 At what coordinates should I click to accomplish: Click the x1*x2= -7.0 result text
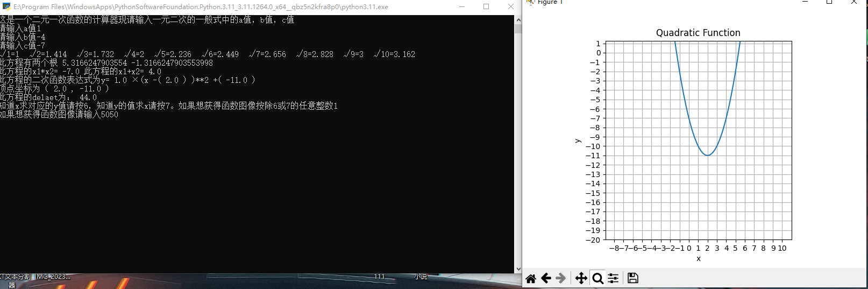click(x=40, y=72)
